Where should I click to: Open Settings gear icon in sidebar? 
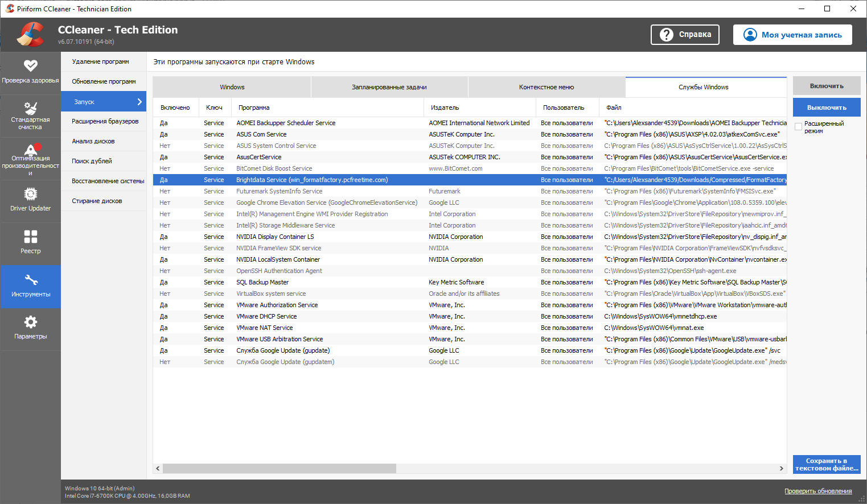[30, 322]
